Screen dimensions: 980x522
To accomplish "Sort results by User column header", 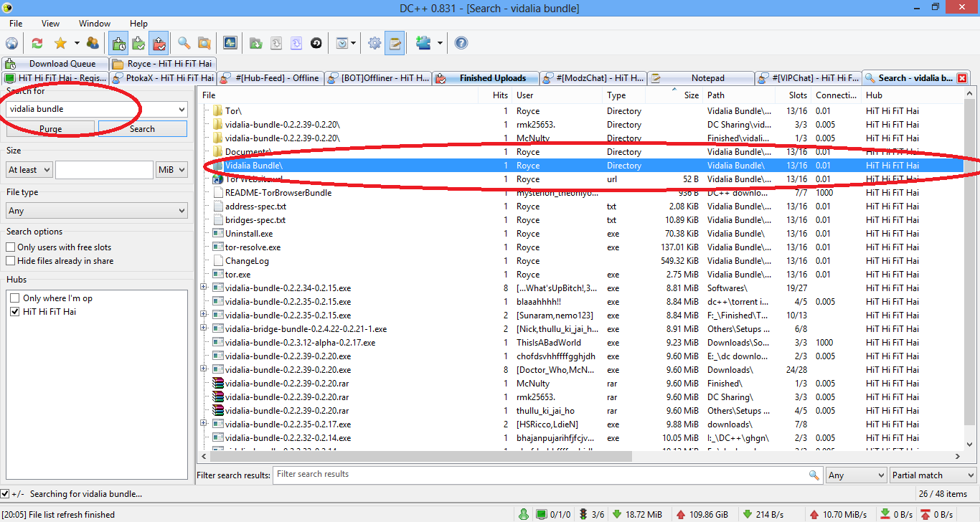I will coord(557,95).
